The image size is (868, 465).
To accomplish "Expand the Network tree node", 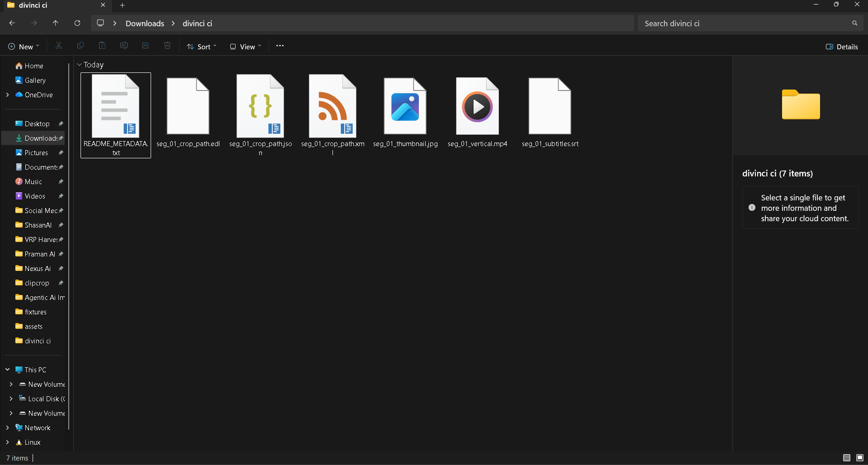I will pyautogui.click(x=7, y=427).
